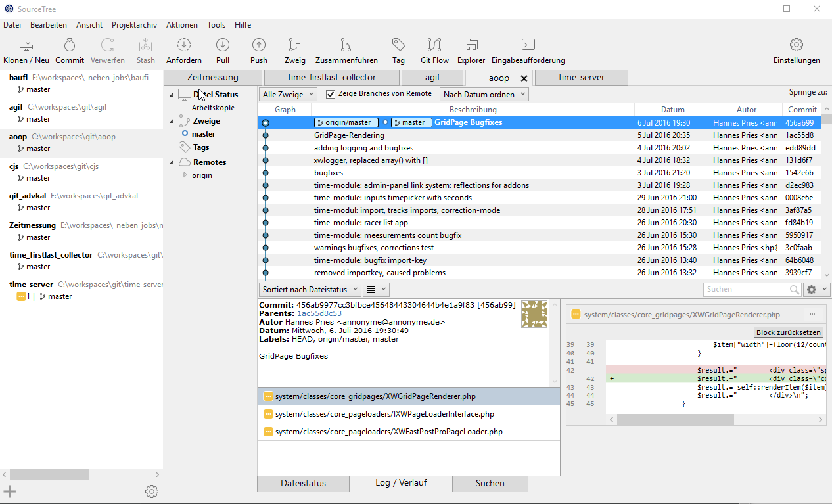Screen dimensions: 832x504
Task: Open parent commit link 1ac55d8c53
Action: [x=319, y=313]
